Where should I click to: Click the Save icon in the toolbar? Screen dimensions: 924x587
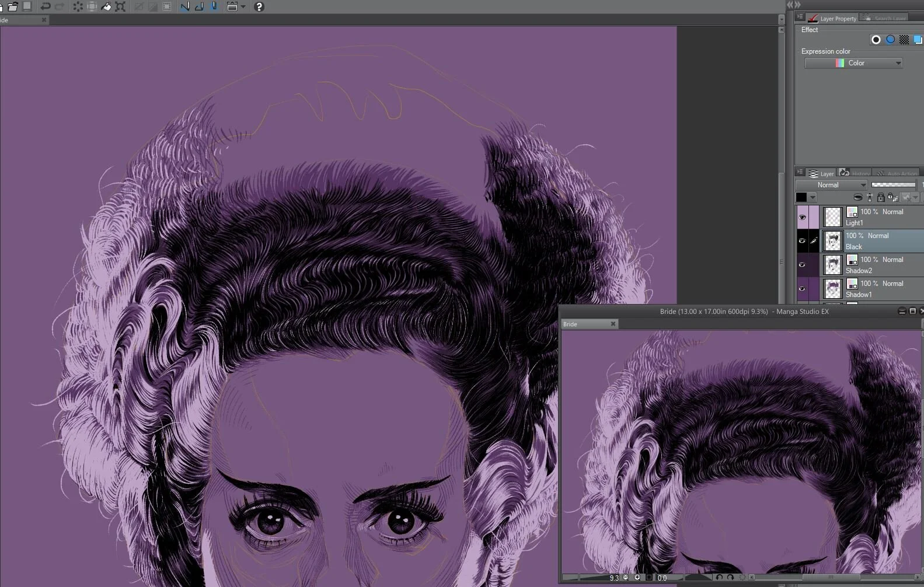click(27, 6)
